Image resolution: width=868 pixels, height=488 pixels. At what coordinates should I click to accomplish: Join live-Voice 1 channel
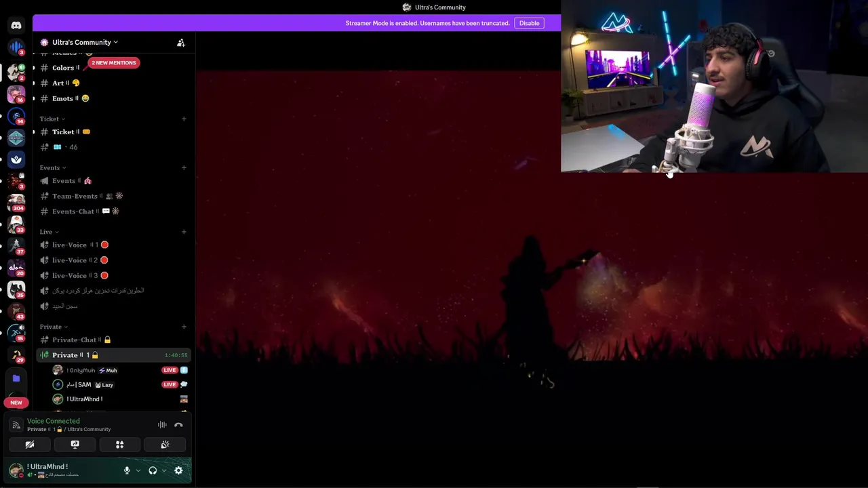click(113, 245)
